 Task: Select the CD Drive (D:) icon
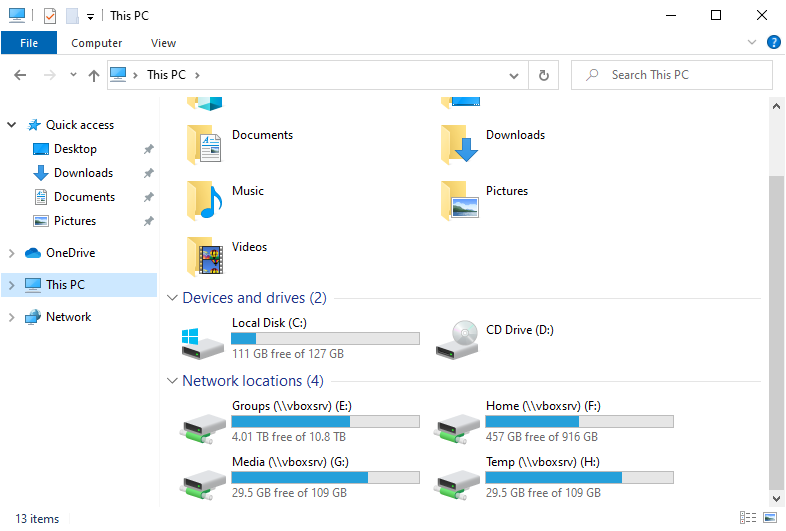point(457,340)
